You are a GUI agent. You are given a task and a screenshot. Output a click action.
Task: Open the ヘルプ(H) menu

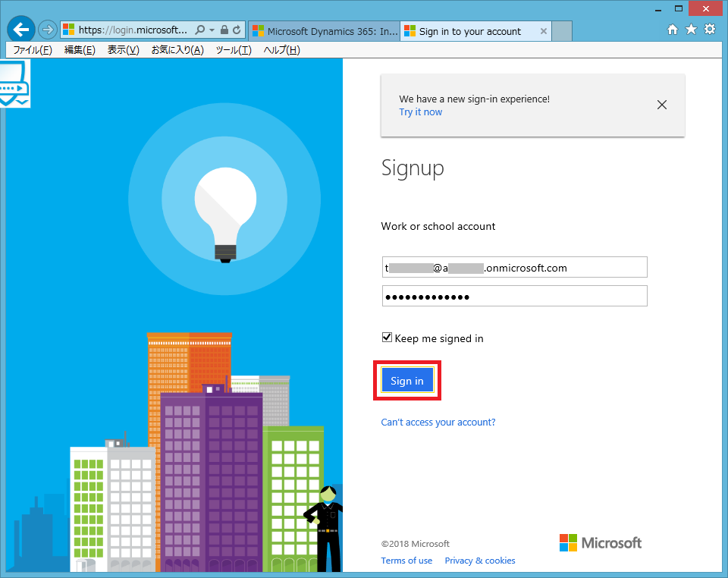281,50
